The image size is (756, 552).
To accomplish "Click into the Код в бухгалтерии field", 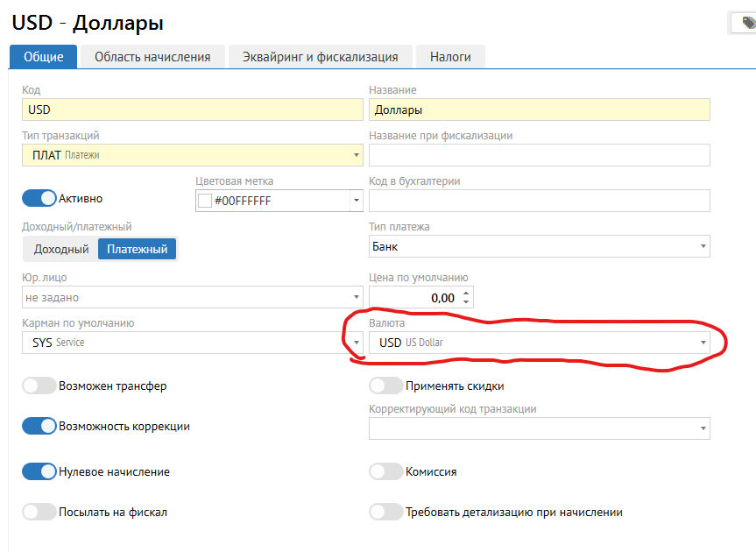I will [x=539, y=201].
